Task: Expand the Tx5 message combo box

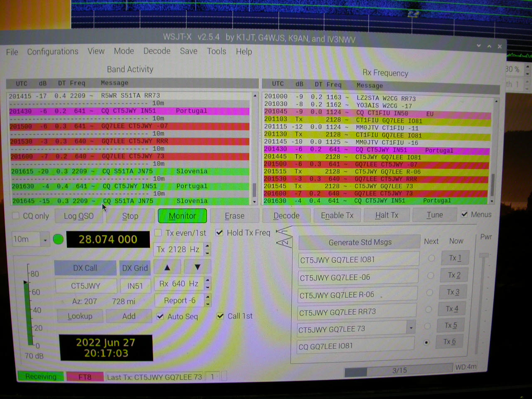Action: pyautogui.click(x=411, y=328)
